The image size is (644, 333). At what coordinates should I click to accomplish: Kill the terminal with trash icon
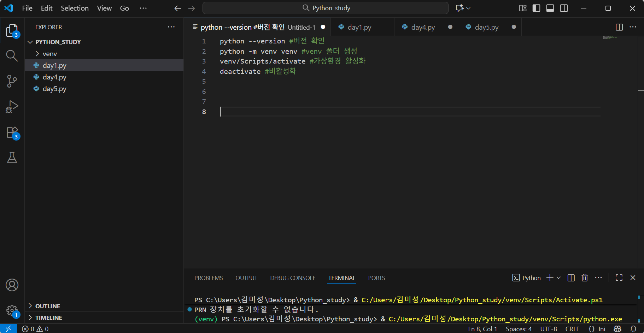(585, 278)
